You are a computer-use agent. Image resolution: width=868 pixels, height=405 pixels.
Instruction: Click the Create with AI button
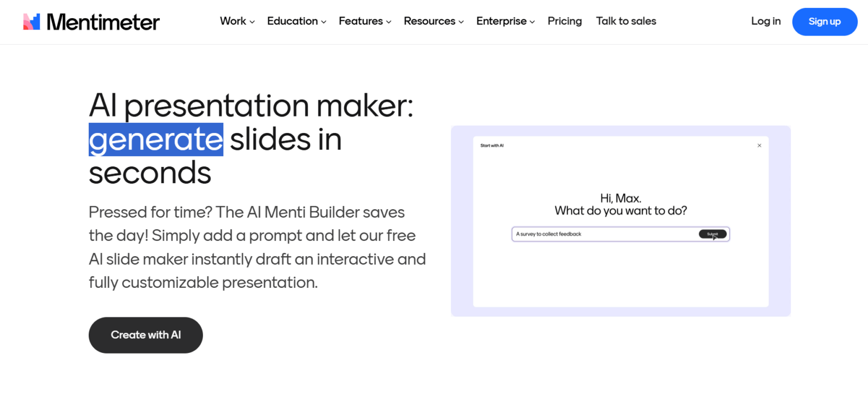145,335
